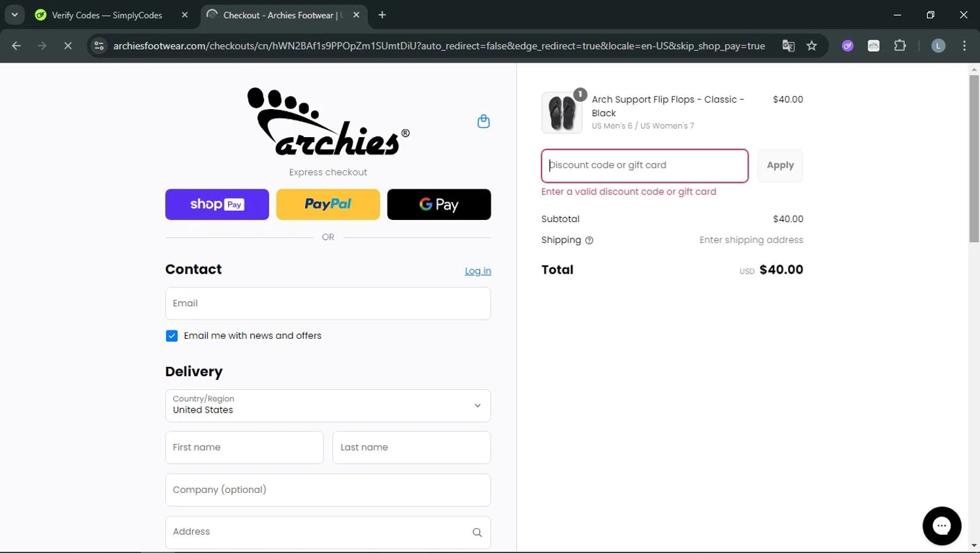Image resolution: width=980 pixels, height=553 pixels.
Task: Close the Checkout Archies Footwear tab
Action: point(356,15)
